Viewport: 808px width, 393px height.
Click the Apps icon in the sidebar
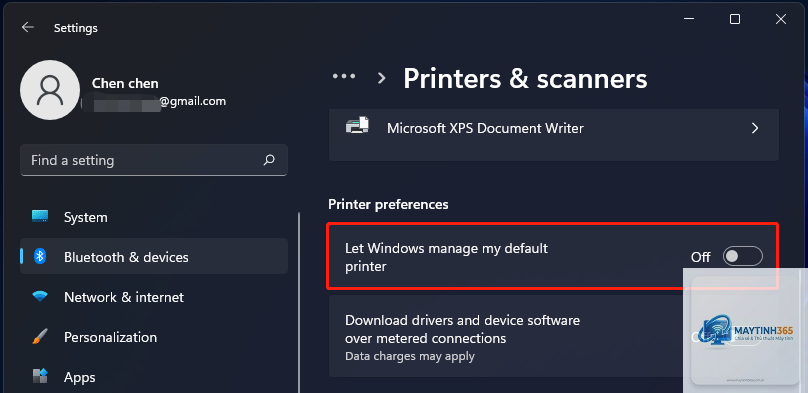click(x=40, y=376)
